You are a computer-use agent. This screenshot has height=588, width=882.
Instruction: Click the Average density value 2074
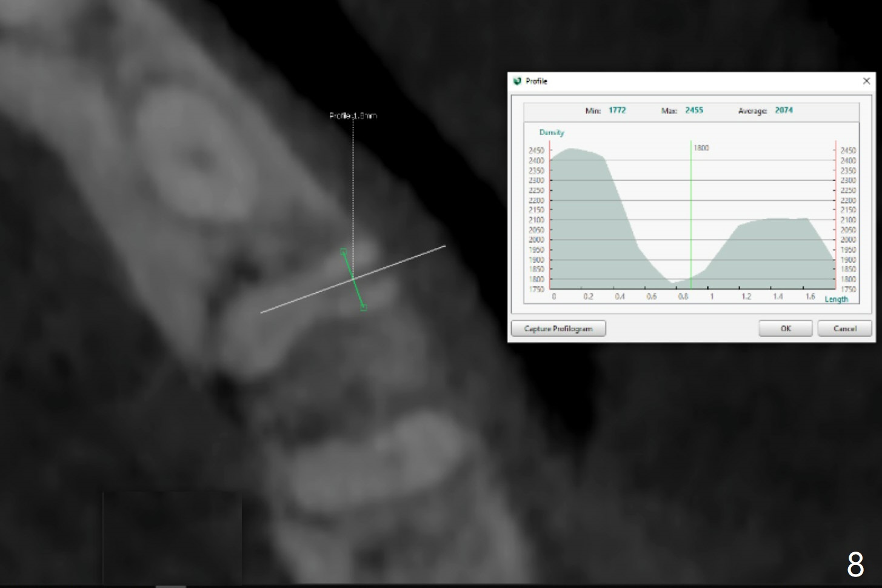(783, 110)
